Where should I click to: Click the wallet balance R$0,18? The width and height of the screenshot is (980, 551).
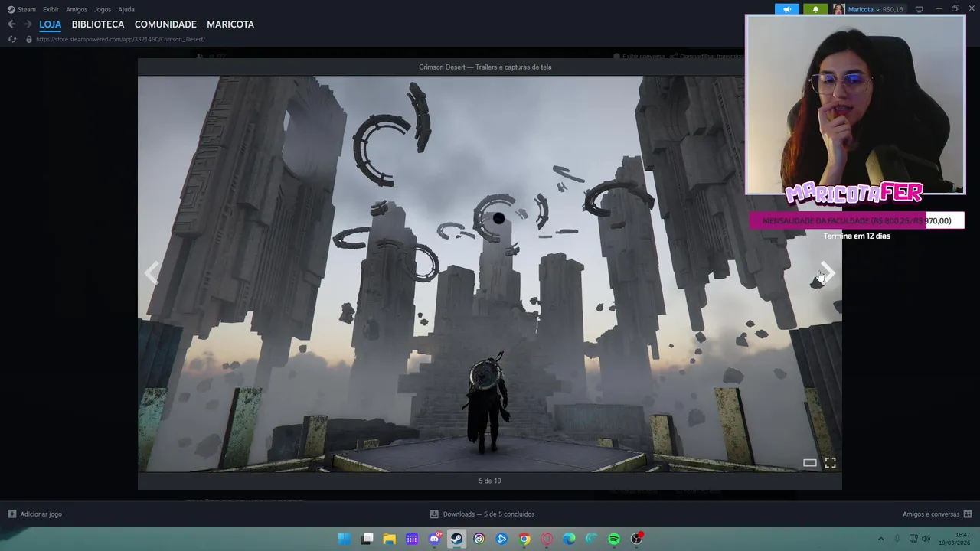click(893, 9)
